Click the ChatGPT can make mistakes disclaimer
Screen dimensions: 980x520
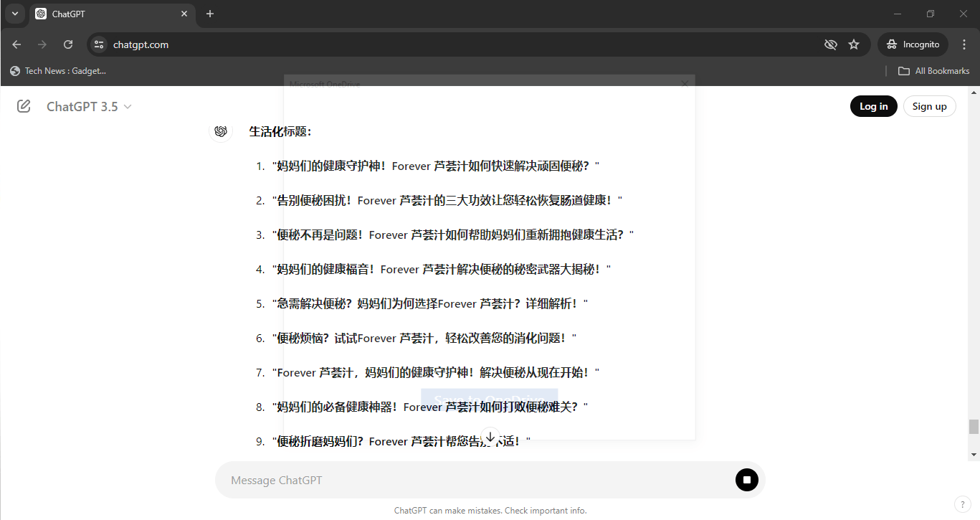[x=490, y=511]
